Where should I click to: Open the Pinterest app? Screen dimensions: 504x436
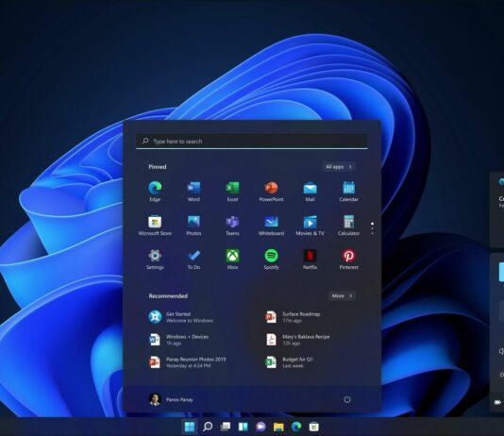(349, 259)
